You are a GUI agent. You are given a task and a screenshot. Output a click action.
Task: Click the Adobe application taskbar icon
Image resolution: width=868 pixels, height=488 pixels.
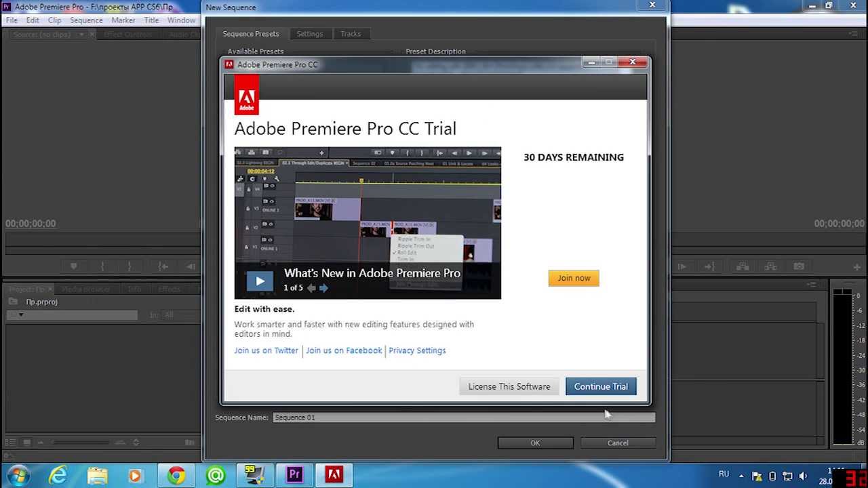[334, 476]
